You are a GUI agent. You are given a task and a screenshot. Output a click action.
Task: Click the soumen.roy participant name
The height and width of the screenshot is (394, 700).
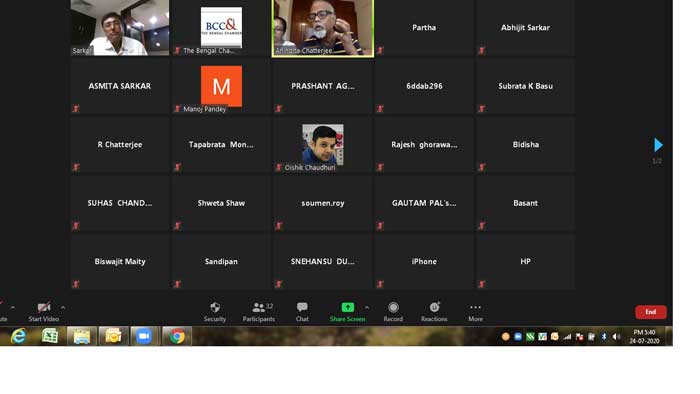coord(323,203)
